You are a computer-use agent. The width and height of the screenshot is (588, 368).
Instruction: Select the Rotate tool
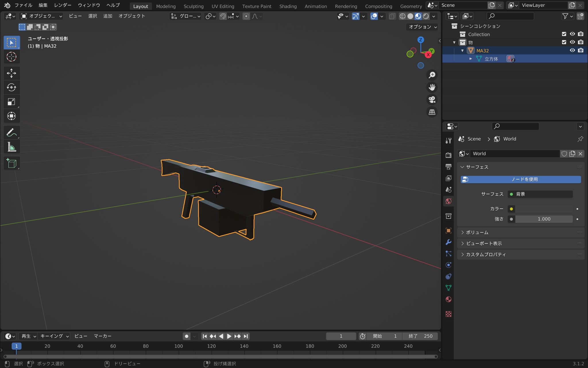[x=11, y=87]
